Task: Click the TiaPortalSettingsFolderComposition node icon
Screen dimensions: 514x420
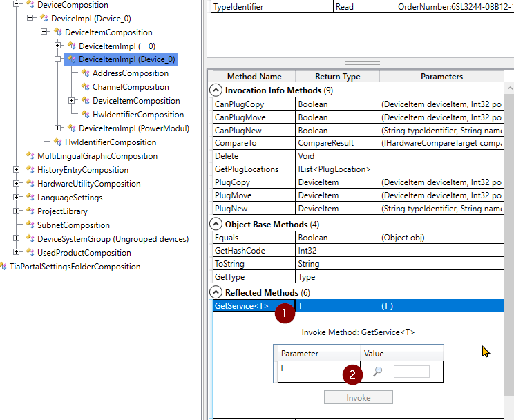Action: pyautogui.click(x=3, y=266)
